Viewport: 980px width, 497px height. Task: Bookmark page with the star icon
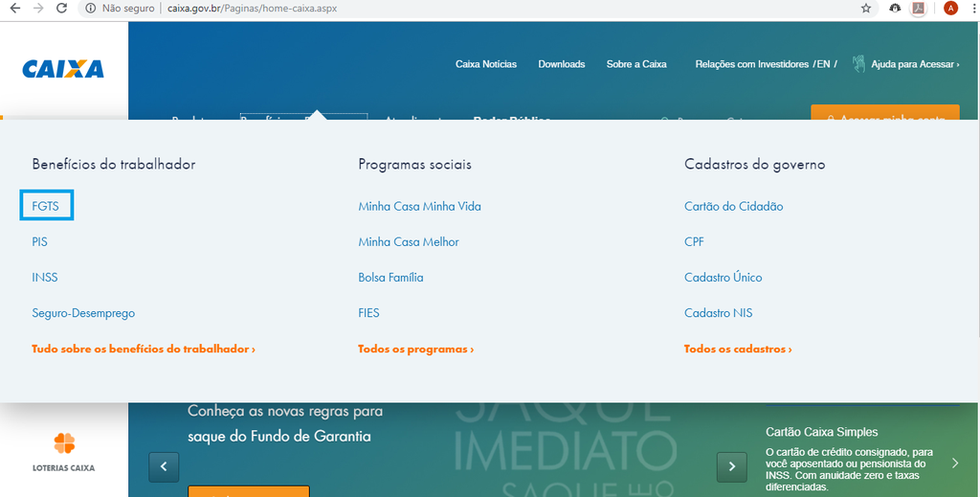point(865,8)
